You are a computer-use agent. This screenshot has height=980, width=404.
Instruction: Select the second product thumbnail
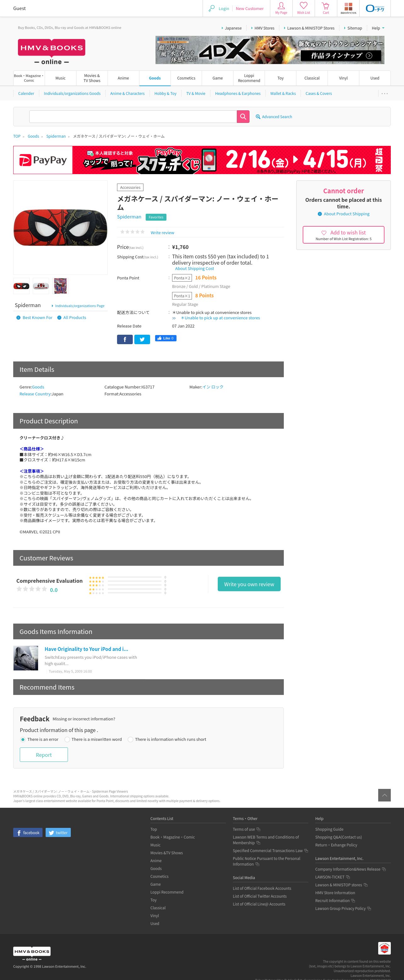pyautogui.click(x=41, y=286)
